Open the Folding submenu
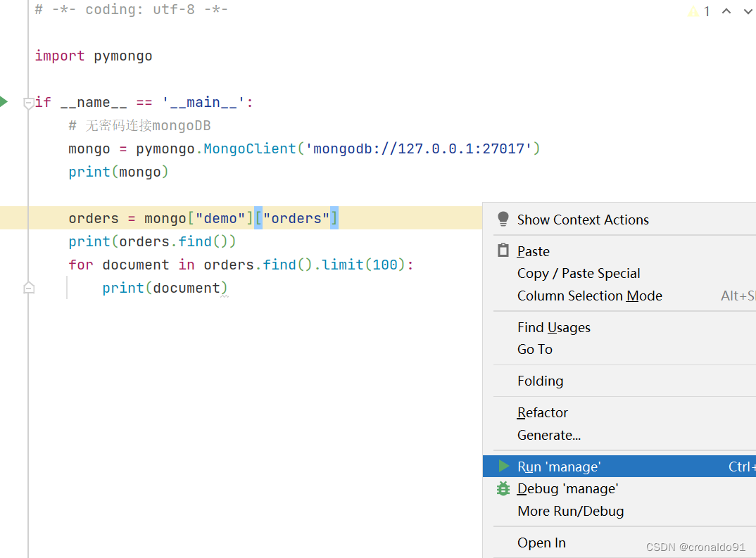 point(619,381)
